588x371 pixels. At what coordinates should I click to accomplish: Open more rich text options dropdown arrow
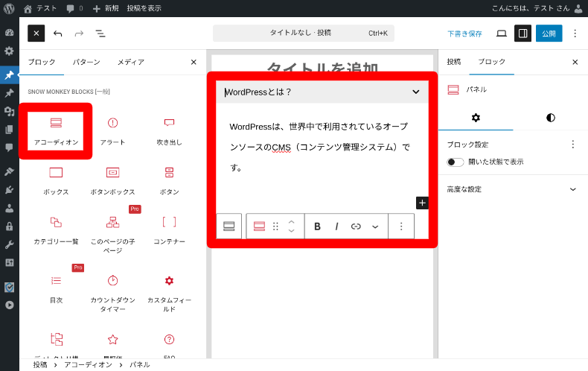[x=375, y=226]
